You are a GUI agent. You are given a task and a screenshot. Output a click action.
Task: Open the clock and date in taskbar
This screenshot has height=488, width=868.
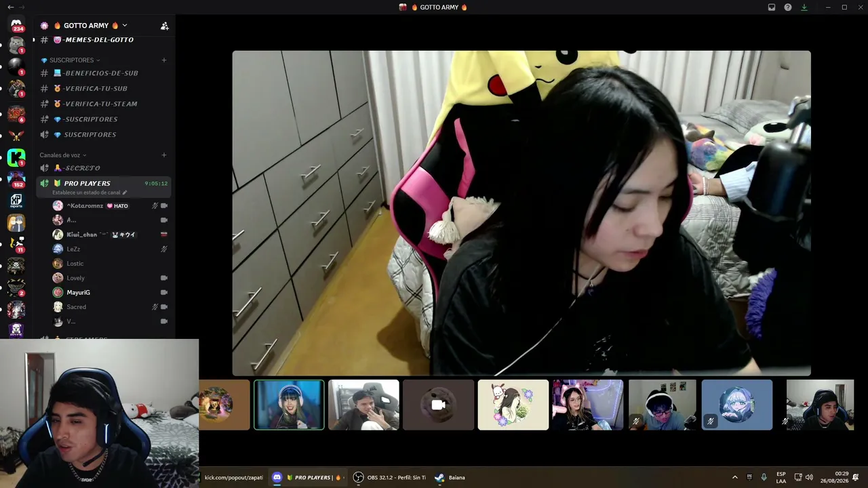(x=834, y=477)
